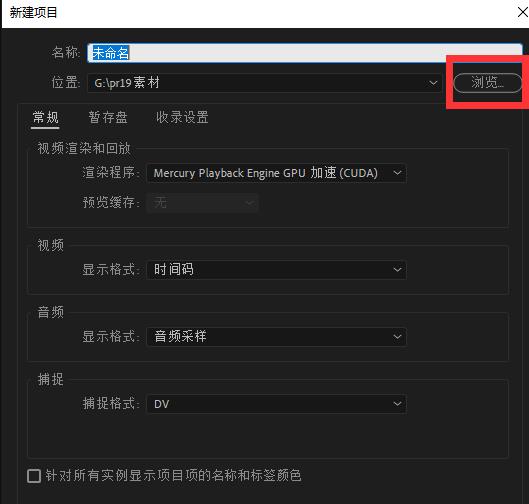529x504 pixels.
Task: Close the 新建项目 dialog
Action: pos(522,12)
